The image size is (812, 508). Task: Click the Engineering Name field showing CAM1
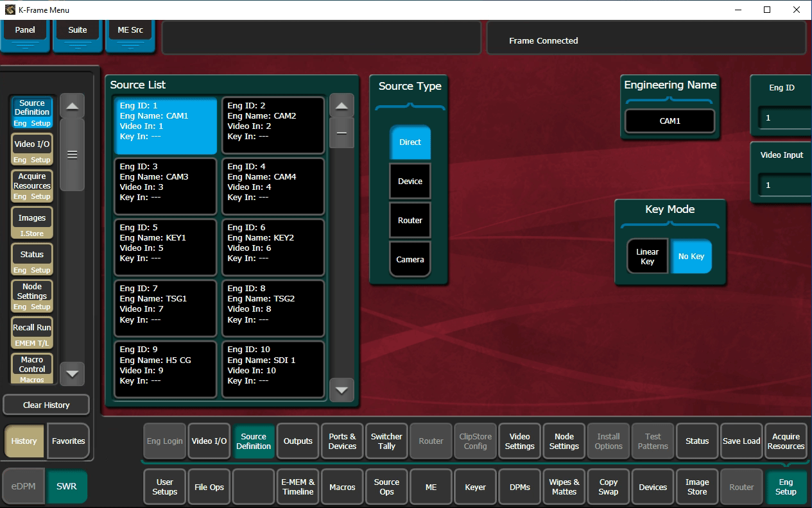point(669,121)
